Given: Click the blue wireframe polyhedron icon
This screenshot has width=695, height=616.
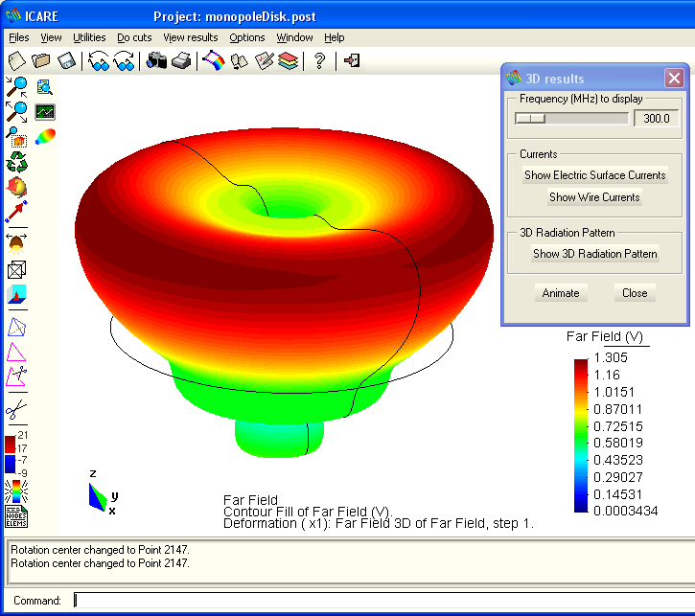Looking at the screenshot, I should click(x=17, y=328).
